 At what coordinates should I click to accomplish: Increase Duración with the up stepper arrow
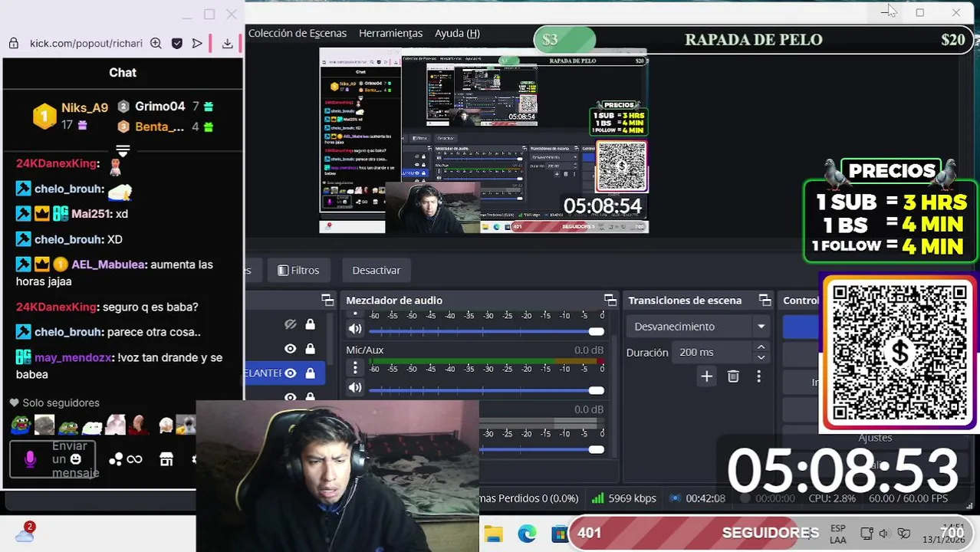pos(761,347)
